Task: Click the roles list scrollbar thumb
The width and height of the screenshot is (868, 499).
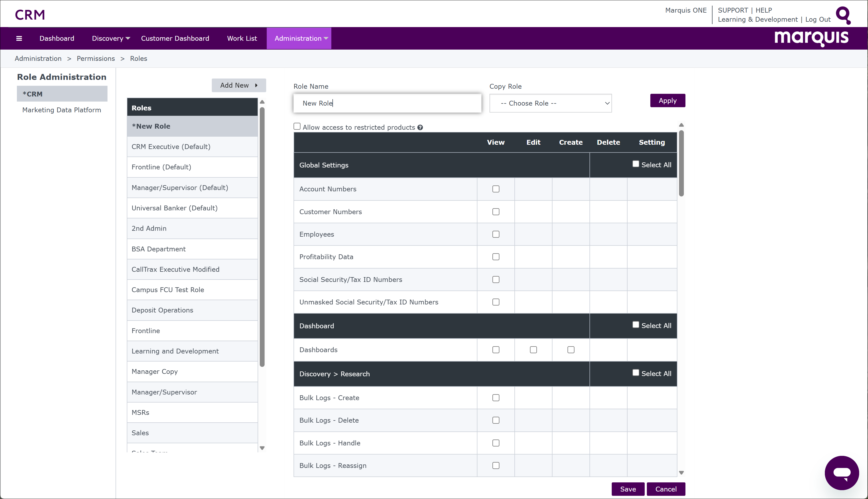Action: point(262,237)
